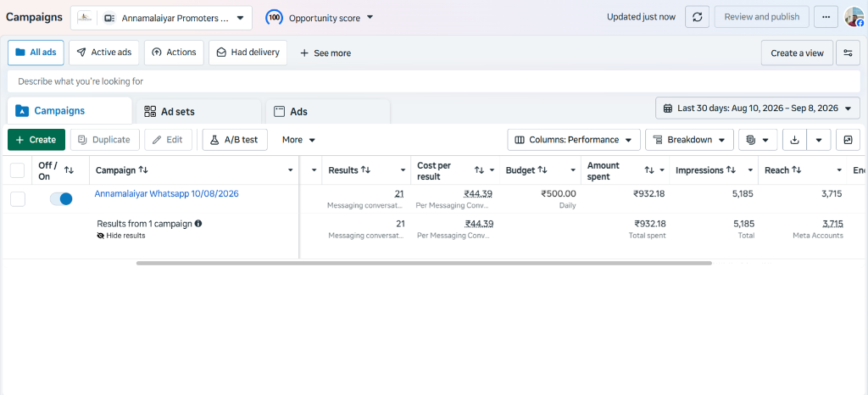Sort the Reach column

tap(796, 170)
